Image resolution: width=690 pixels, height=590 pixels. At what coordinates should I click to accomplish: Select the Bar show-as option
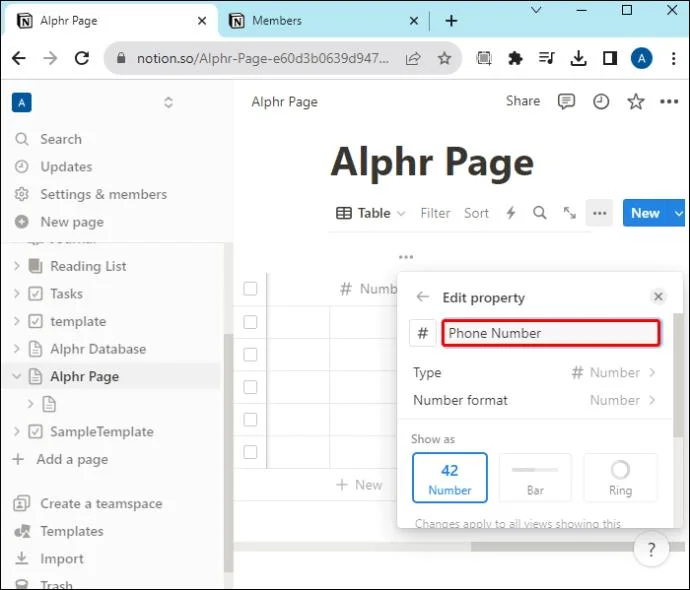click(535, 478)
